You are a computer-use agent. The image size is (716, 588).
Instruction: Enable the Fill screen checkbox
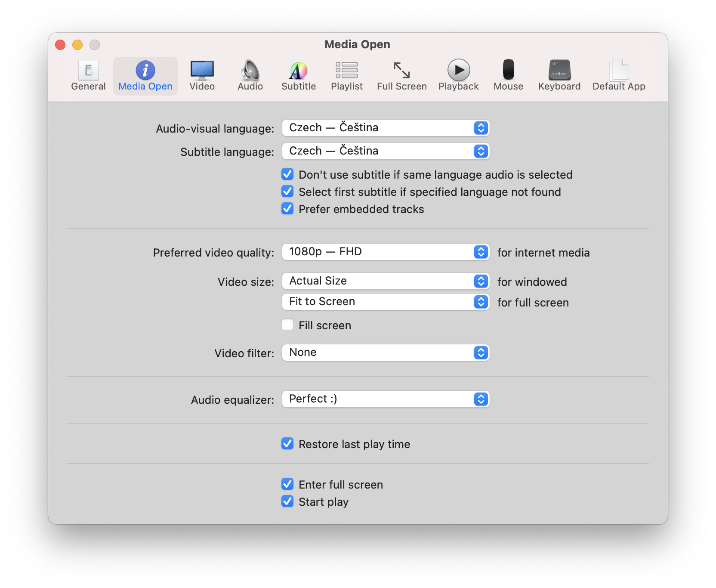(287, 325)
